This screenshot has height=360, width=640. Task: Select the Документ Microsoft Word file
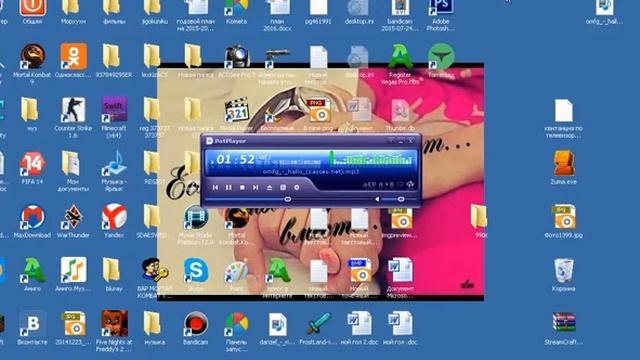pos(400,278)
